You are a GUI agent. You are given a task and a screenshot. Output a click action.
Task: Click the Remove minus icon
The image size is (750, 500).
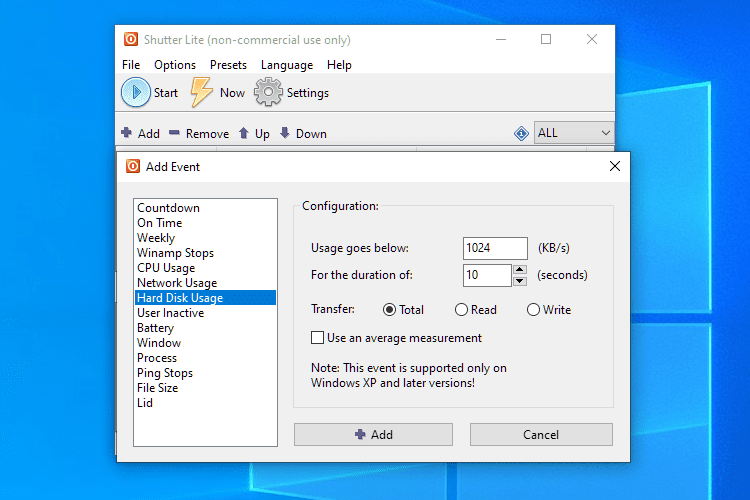coord(174,133)
